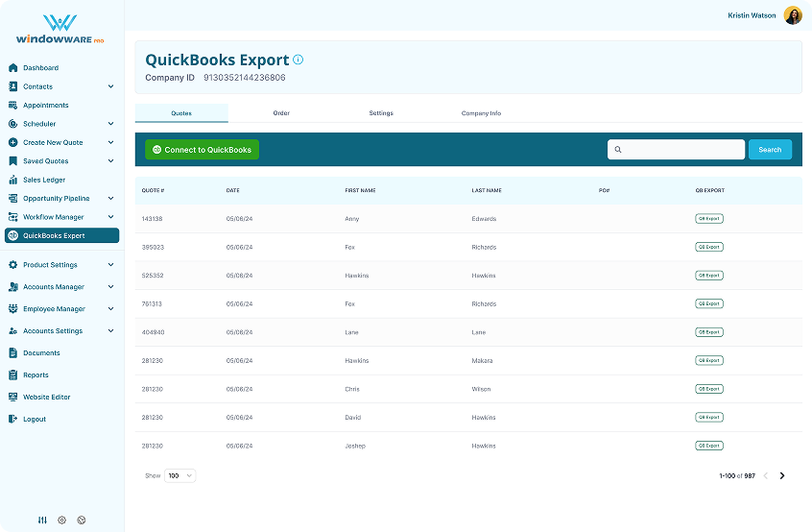
Task: Click the QuickBooks Export sidebar icon
Action: (13, 235)
